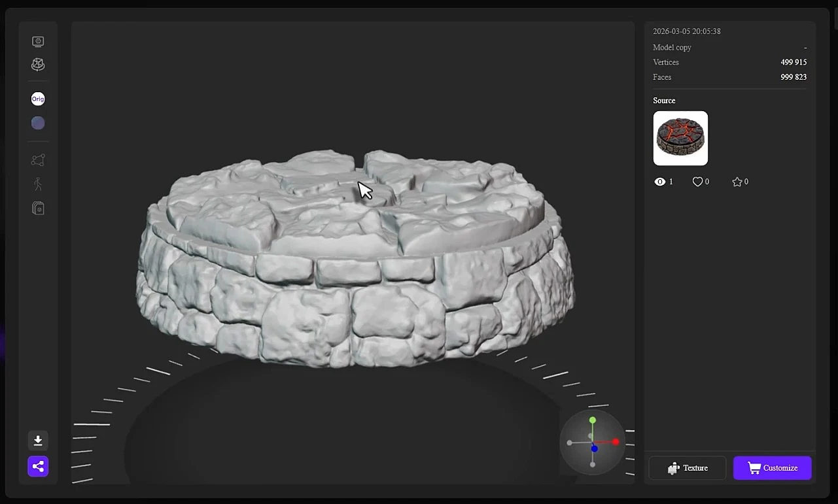838x504 pixels.
Task: Download the 3D model
Action: (38, 441)
